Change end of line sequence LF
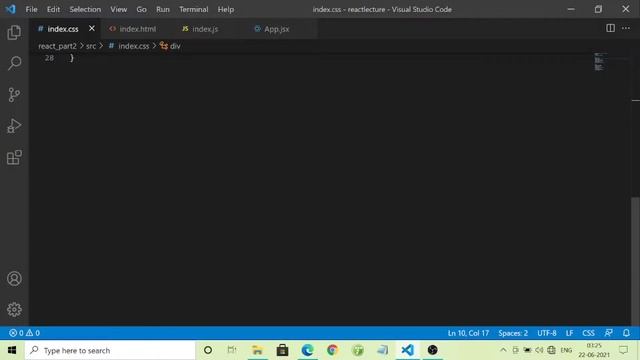The width and height of the screenshot is (640, 360). 569,333
